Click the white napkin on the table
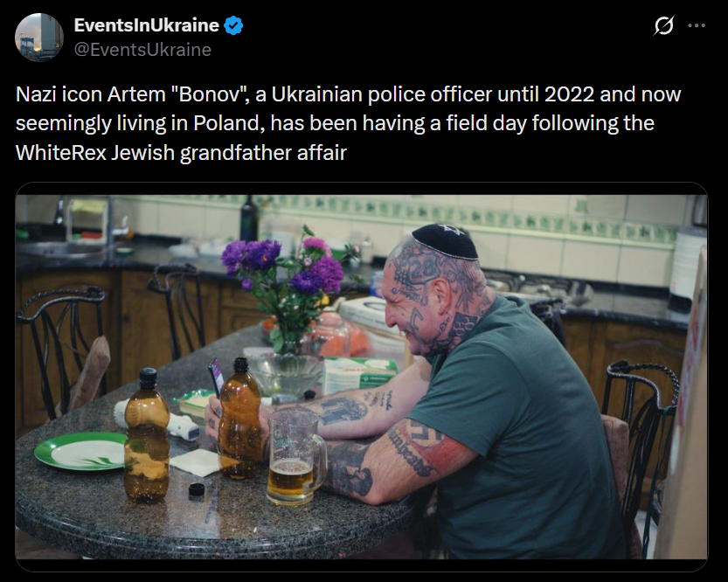The image size is (728, 582). point(195,461)
